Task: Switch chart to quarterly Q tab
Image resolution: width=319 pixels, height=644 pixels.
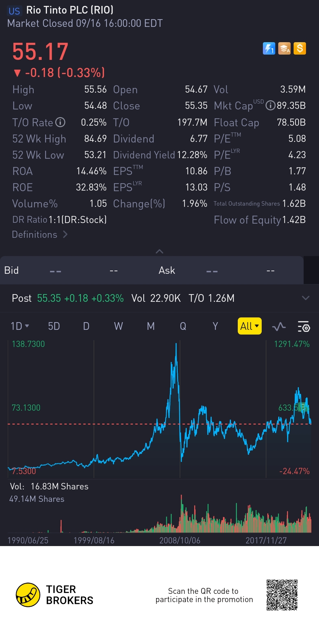Action: tap(183, 326)
